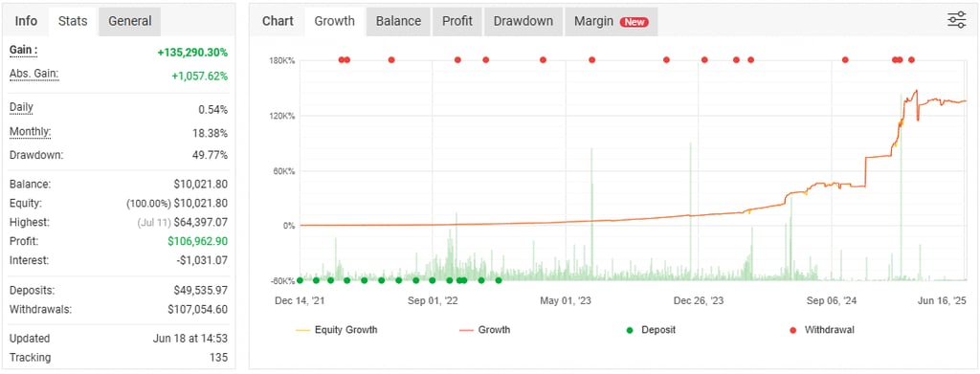This screenshot has height=374, width=980.
Task: Select the 0.54% daily value
Action: [213, 110]
